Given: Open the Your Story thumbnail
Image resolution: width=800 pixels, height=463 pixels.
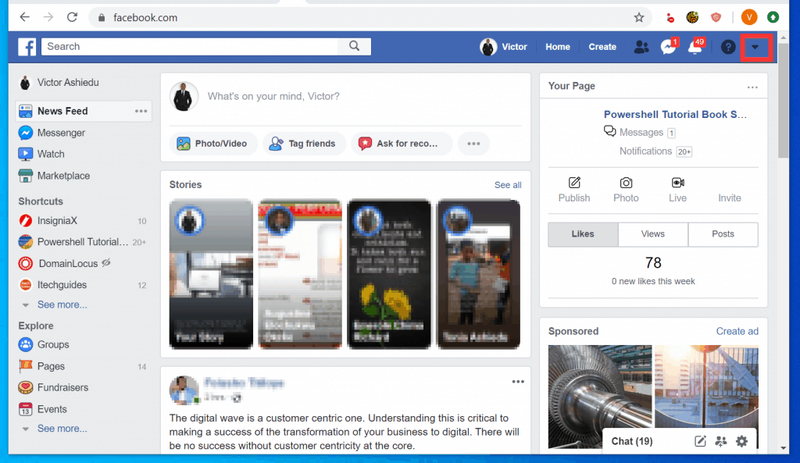Looking at the screenshot, I should tap(211, 274).
